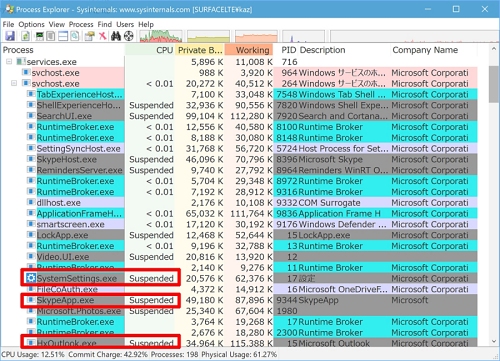Click the icon beside LockApp.exe
The image size is (500, 361).
pyautogui.click(x=31, y=235)
